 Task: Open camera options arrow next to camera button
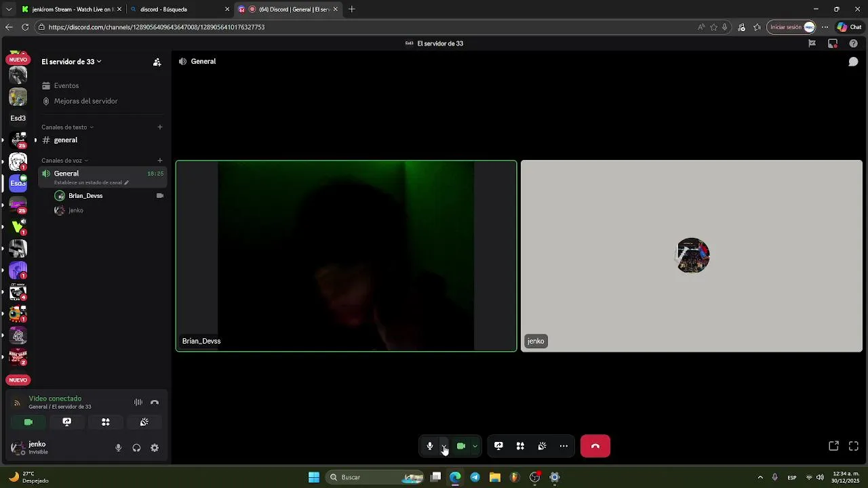(475, 446)
